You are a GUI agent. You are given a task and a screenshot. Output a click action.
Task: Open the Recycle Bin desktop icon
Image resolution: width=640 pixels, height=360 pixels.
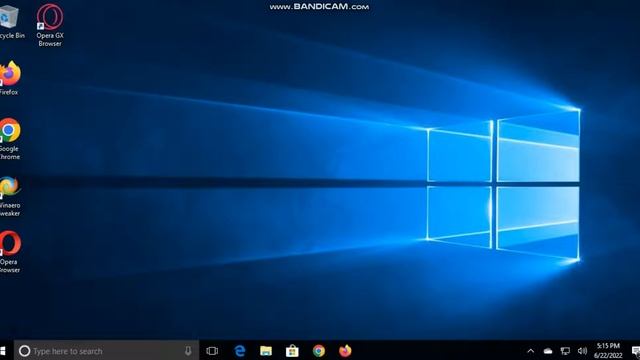click(10, 21)
